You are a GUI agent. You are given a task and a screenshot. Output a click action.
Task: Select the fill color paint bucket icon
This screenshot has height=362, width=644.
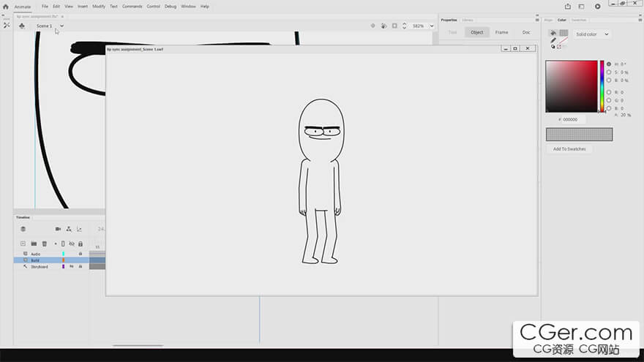553,33
